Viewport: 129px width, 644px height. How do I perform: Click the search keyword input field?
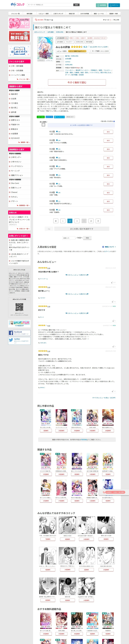coord(50,5)
